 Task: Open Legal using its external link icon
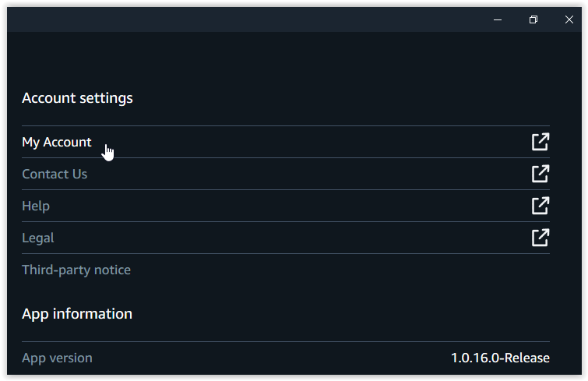(540, 238)
